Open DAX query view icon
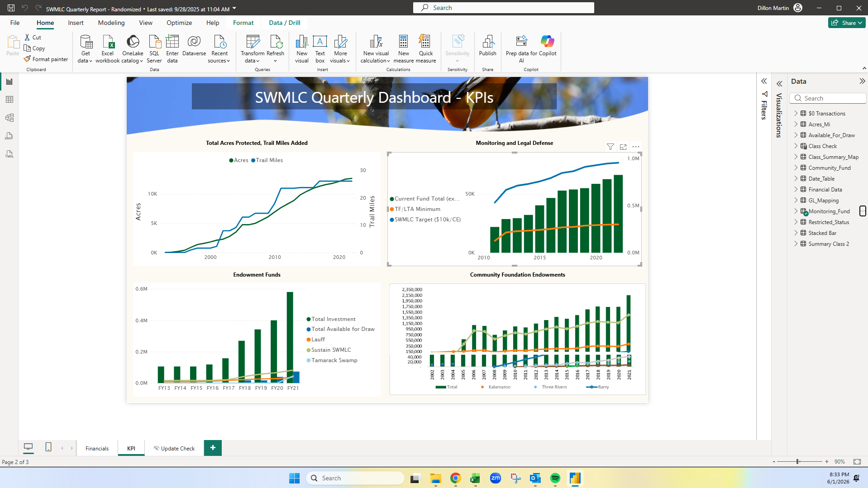Viewport: 868px width, 488px height. [10, 136]
